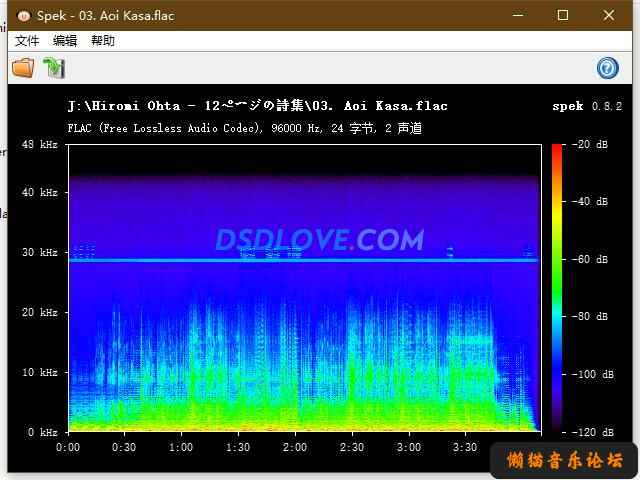Click the FLAC codec info line

coord(244,128)
